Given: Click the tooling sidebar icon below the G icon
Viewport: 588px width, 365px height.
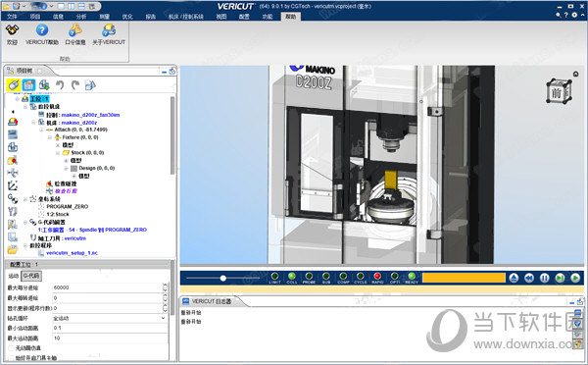Looking at the screenshot, I should pyautogui.click(x=13, y=211).
